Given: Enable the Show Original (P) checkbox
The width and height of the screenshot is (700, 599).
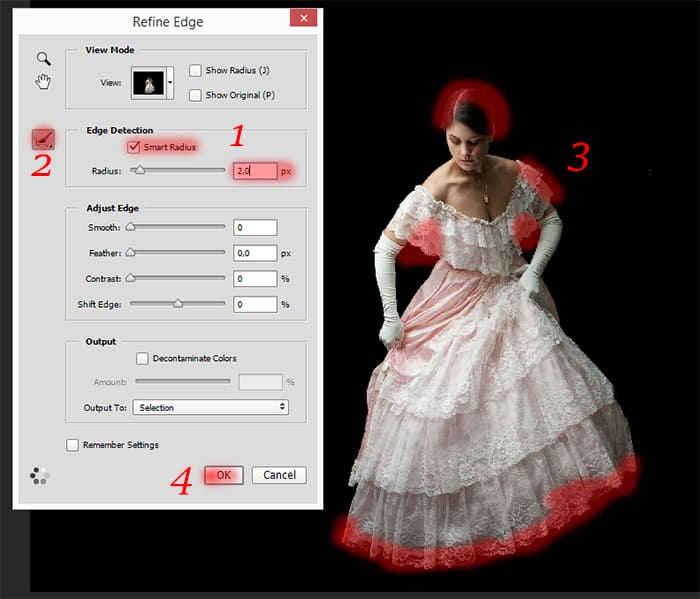Looking at the screenshot, I should pos(195,95).
